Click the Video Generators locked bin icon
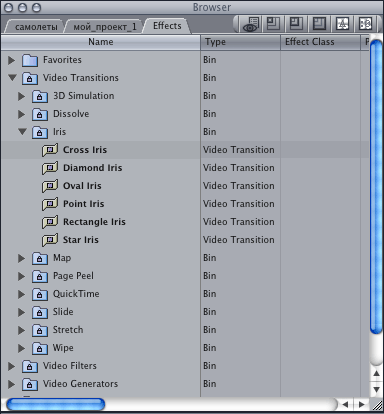This screenshot has height=414, width=384. pyautogui.click(x=30, y=384)
